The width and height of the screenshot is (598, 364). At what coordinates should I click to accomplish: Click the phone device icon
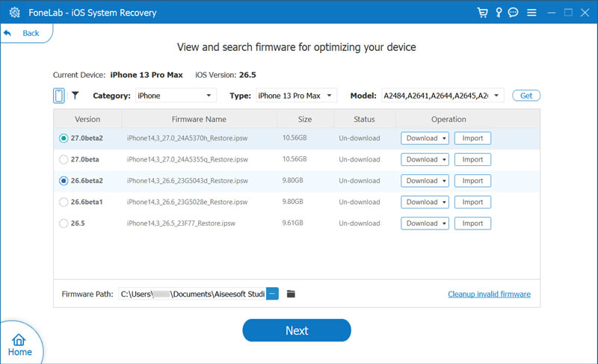[59, 96]
